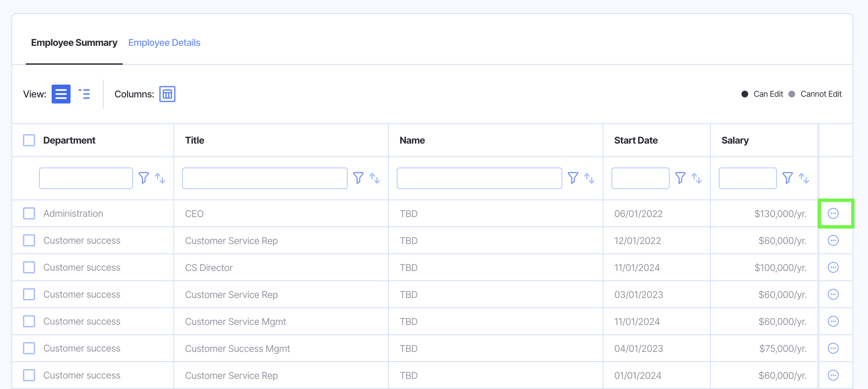Click Department column filter funnel icon
Viewport: 868px width, 389px height.
pos(143,178)
